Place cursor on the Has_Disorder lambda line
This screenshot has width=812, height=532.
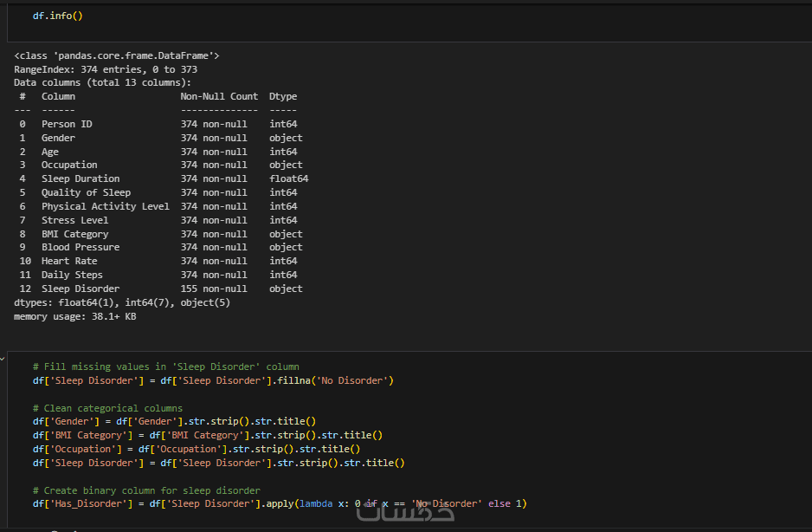[279, 503]
